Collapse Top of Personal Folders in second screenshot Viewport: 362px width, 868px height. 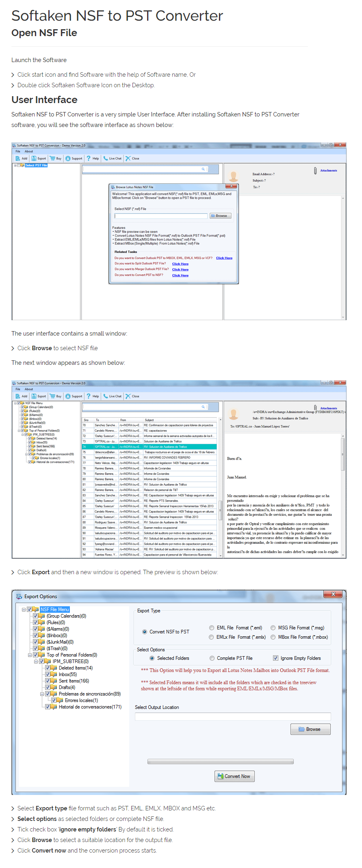[x=19, y=431]
